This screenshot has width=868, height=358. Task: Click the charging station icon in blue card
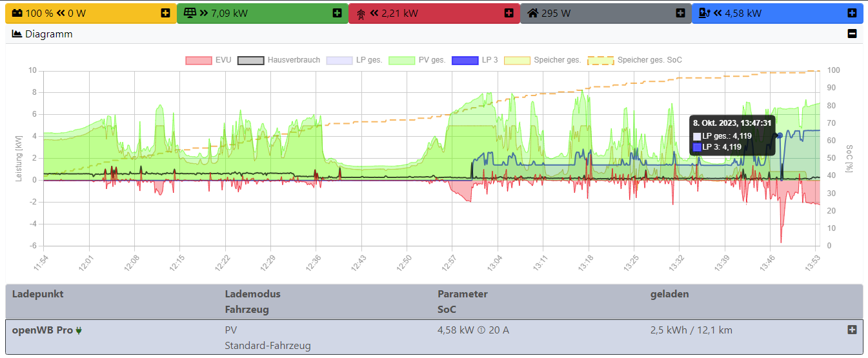point(705,13)
